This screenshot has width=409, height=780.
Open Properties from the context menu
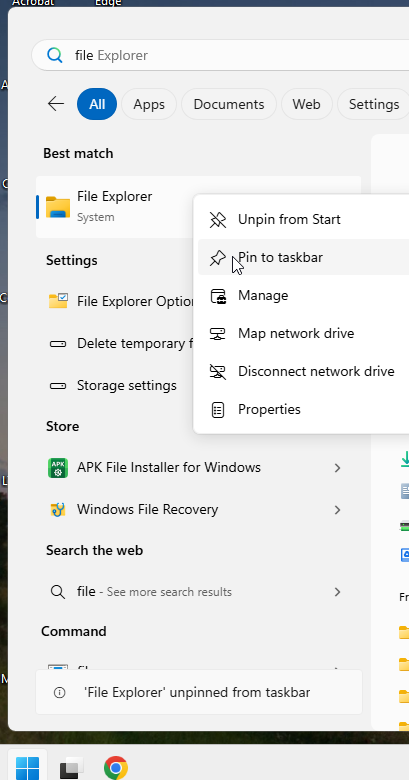pos(304,409)
